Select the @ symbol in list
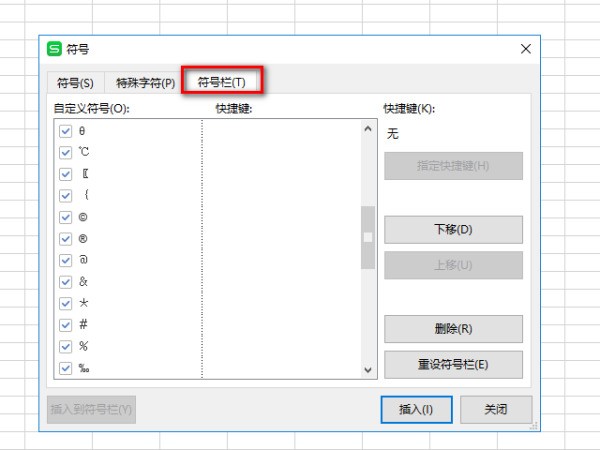 (83, 260)
